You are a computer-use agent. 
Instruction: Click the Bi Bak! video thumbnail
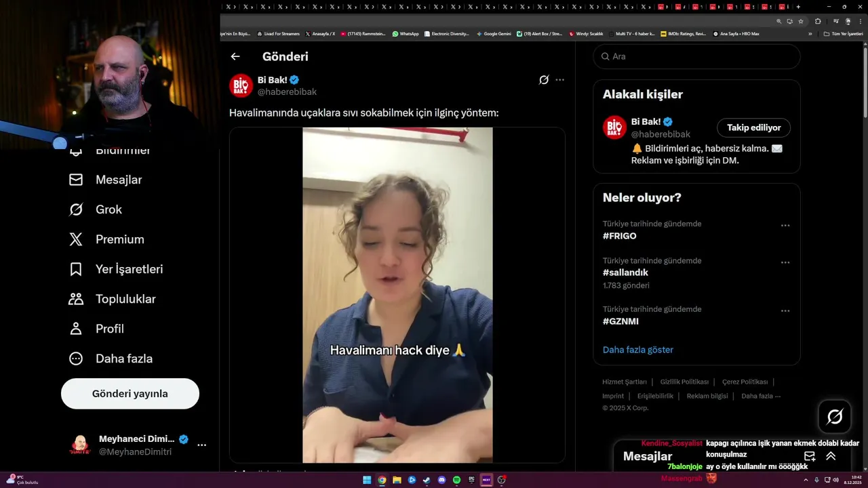tap(397, 295)
